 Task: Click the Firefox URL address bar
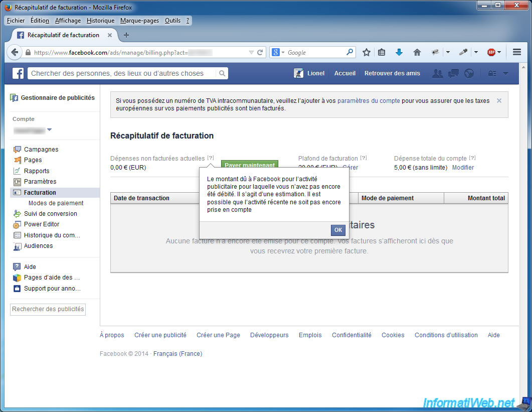click(x=140, y=52)
